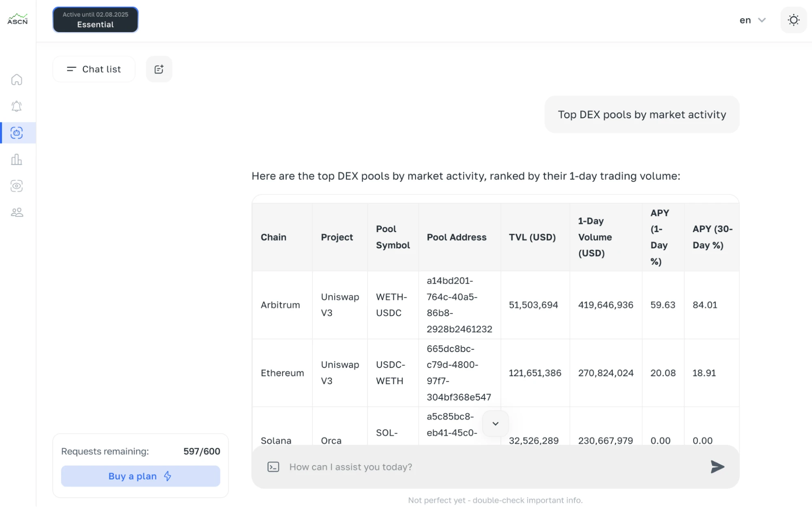Open the bar chart analytics sidebar icon
This screenshot has height=507, width=812.
pyautogui.click(x=17, y=159)
